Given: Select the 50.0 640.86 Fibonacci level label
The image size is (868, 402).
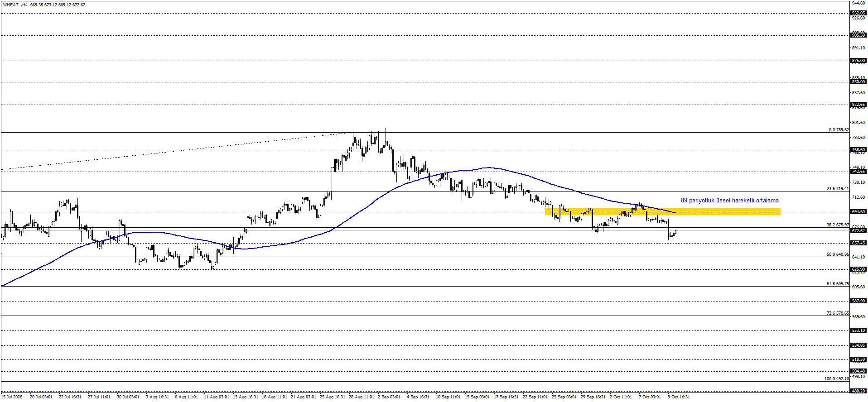Looking at the screenshot, I should [838, 254].
